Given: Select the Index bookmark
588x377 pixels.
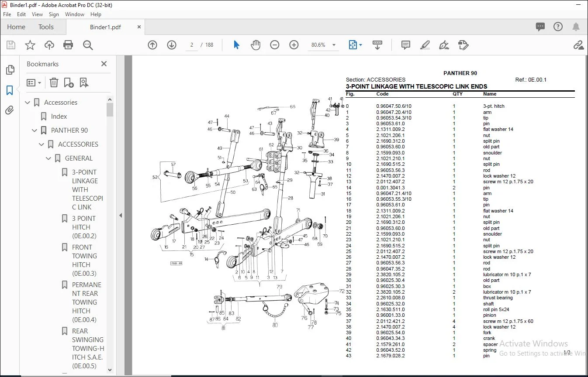Looking at the screenshot, I should (x=59, y=117).
